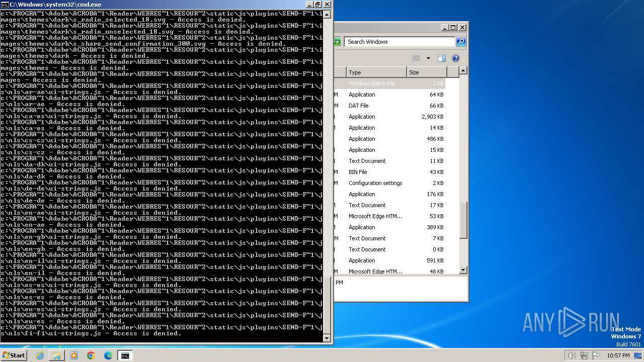Click Explorer file list scrollbar thumb
The image size is (644, 362).
[463, 220]
